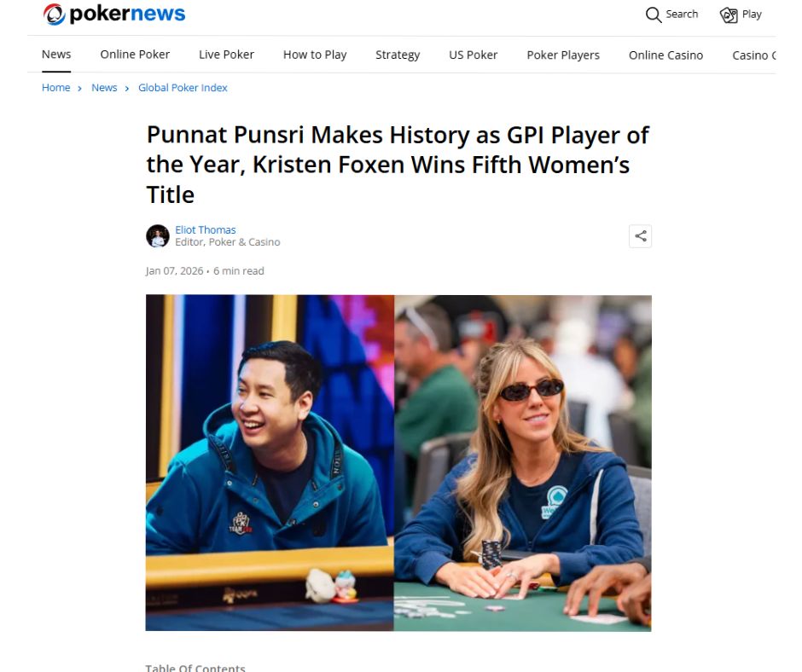Click the Play label text
This screenshot has width=802, height=672.
click(752, 14)
